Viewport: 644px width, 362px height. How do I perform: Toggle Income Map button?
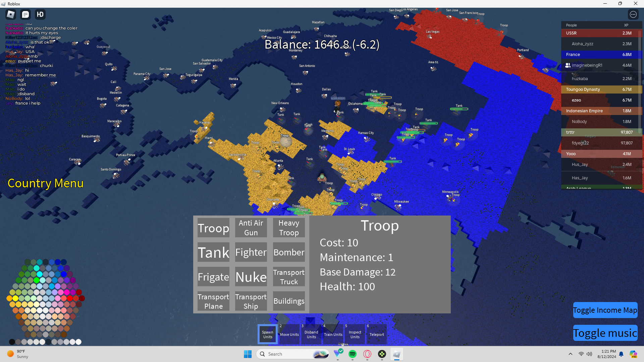tap(605, 310)
